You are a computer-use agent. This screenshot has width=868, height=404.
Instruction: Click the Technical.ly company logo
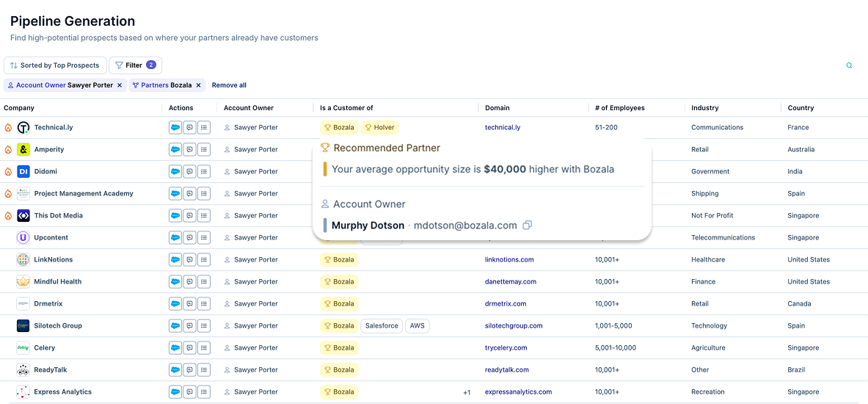tap(23, 128)
